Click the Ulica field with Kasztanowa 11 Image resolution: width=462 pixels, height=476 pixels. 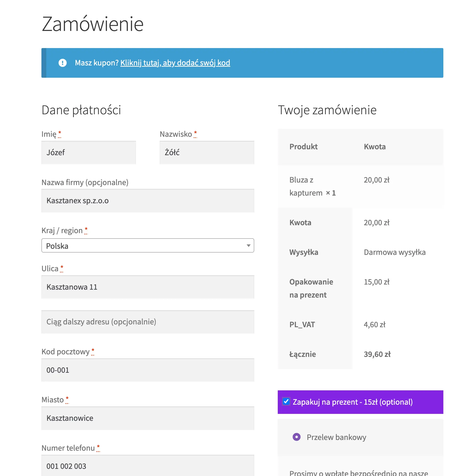148,287
